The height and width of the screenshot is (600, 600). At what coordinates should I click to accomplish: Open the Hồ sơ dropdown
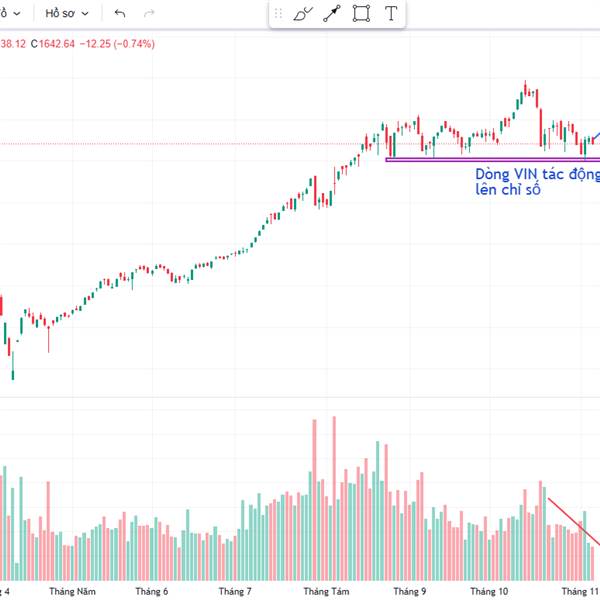pos(66,14)
